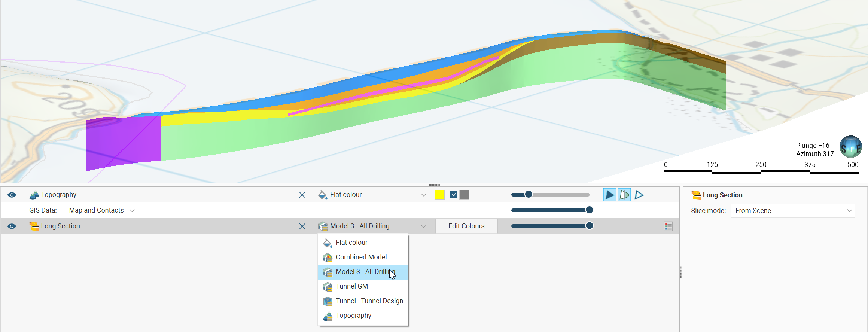
Task: Click the Edit Colours button
Action: coord(466,226)
